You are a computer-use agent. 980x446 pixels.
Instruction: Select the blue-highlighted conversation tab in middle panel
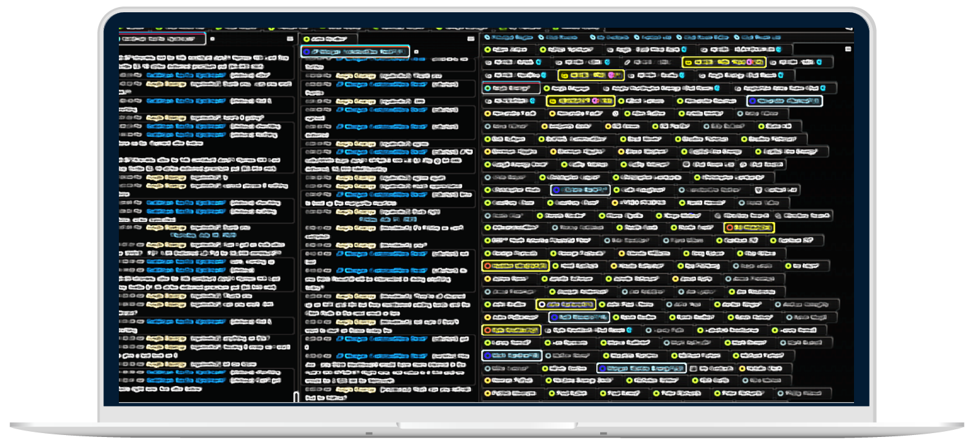click(x=355, y=52)
